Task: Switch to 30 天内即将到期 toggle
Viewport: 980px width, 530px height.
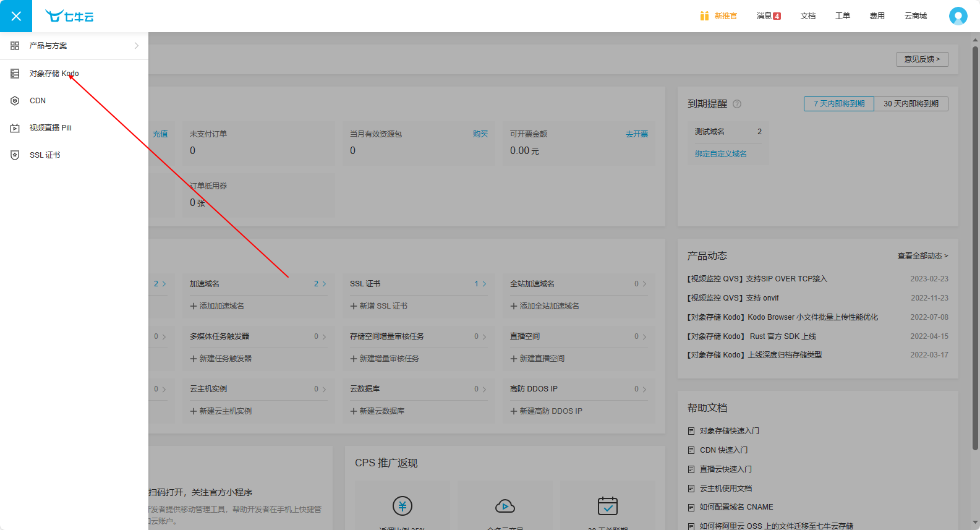Action: click(x=911, y=104)
